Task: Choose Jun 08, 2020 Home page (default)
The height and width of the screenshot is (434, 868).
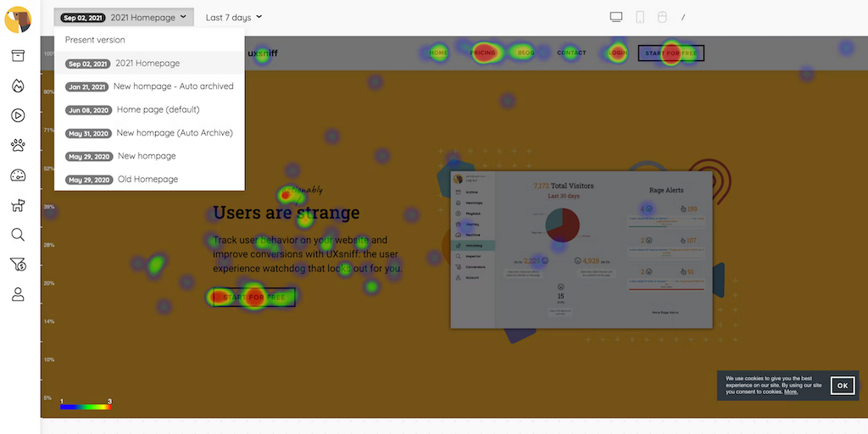Action: pyautogui.click(x=149, y=109)
